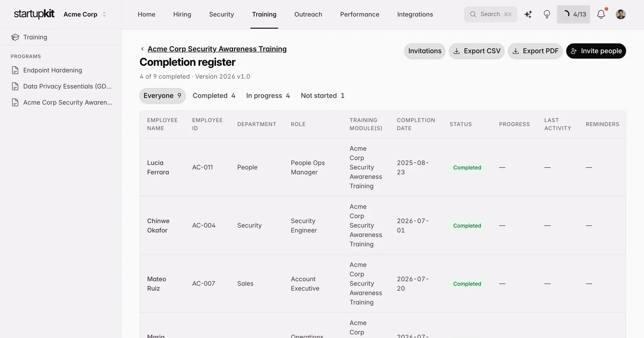Filter by Not started 1

(322, 96)
